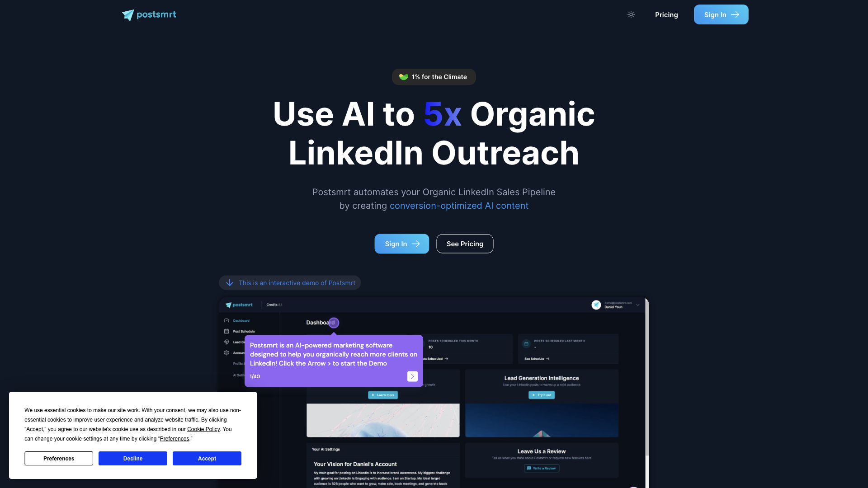Click the See Pricing button
Screen dimensions: 868x488
click(464, 244)
